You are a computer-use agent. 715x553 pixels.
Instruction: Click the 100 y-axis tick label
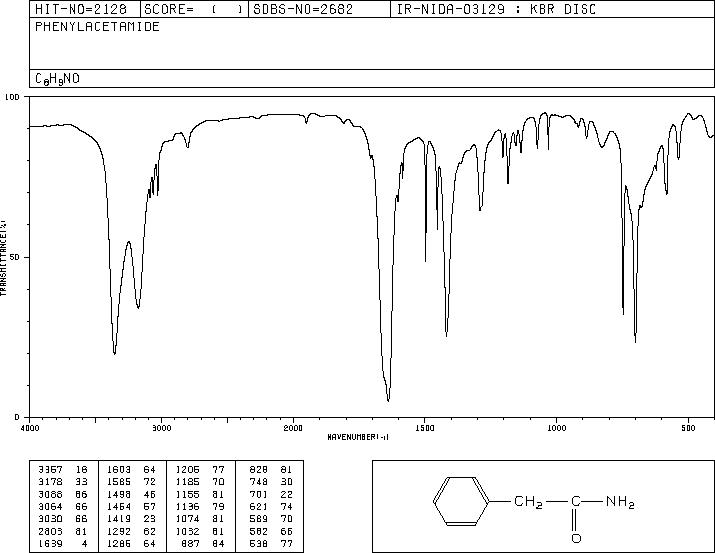point(12,97)
